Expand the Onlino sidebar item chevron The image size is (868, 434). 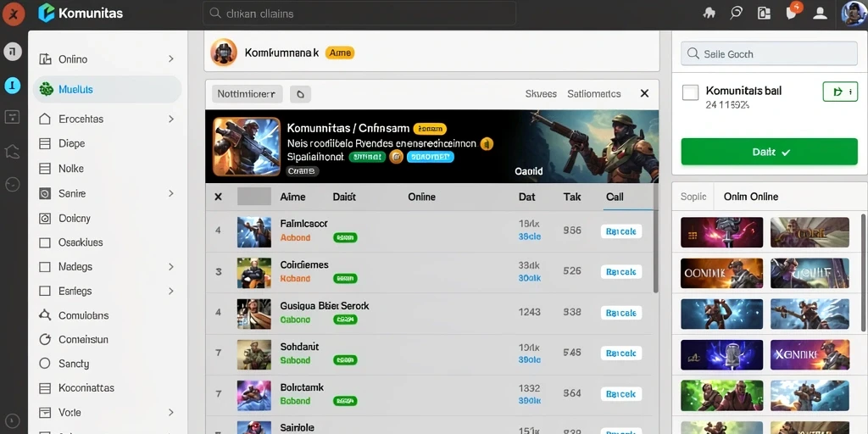pos(171,58)
